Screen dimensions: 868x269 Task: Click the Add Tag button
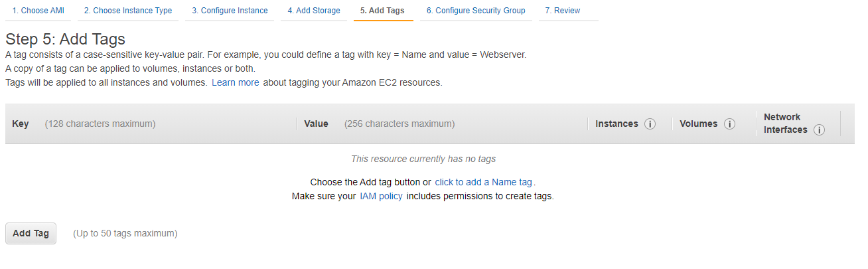31,234
